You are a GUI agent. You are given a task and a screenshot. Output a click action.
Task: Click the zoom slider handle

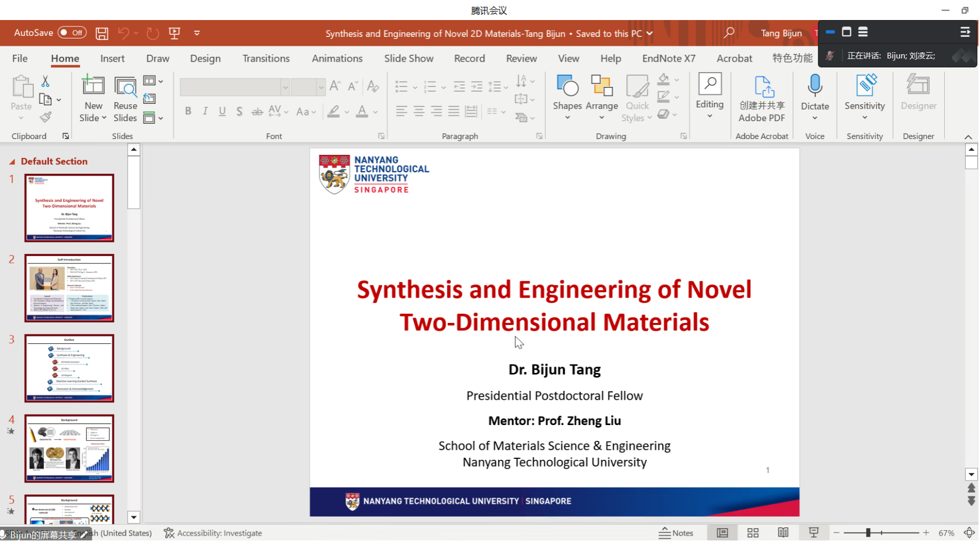click(x=868, y=534)
